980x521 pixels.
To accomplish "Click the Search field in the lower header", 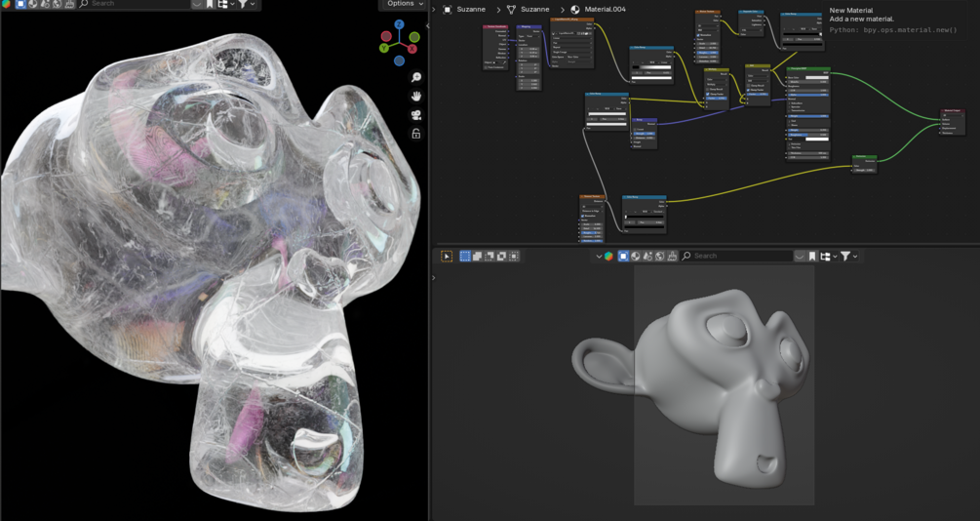I will click(737, 256).
